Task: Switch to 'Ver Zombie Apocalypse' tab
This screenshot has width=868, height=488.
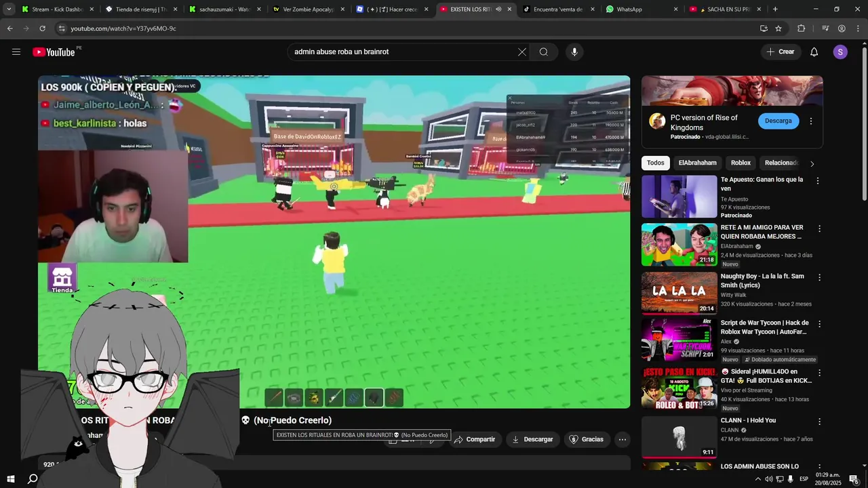Action: pos(307,9)
